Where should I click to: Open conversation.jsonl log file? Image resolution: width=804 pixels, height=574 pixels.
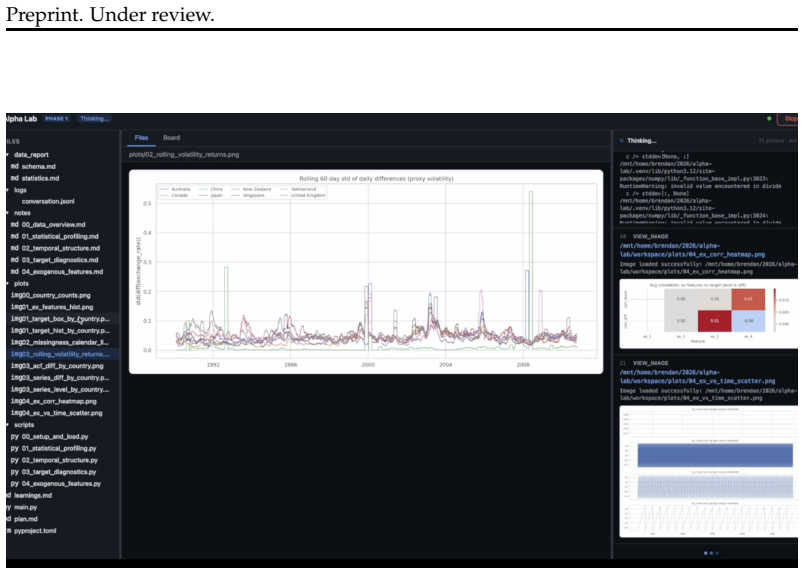48,202
